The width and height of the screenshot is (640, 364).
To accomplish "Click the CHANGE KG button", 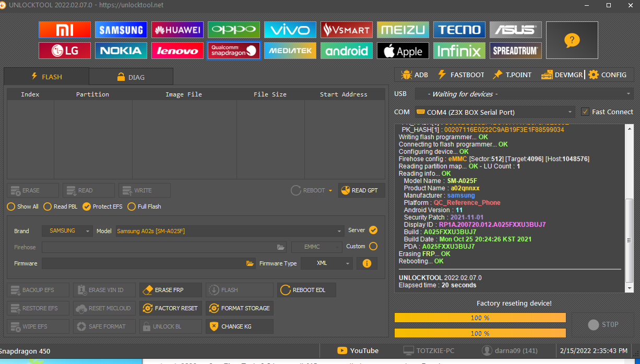I will pyautogui.click(x=240, y=326).
